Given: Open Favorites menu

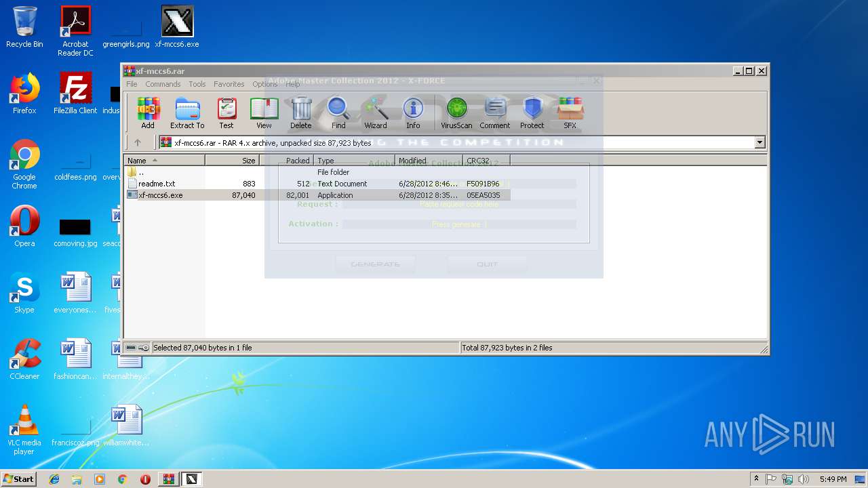Looking at the screenshot, I should pos(229,84).
